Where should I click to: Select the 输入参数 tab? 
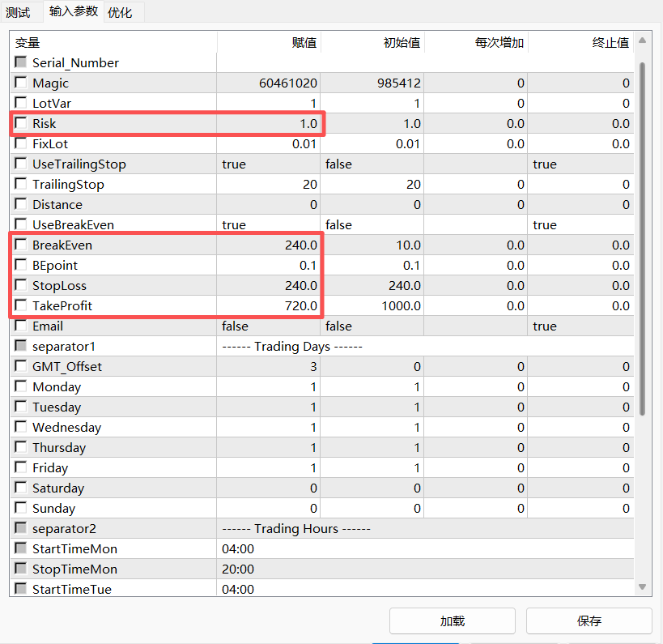73,11
